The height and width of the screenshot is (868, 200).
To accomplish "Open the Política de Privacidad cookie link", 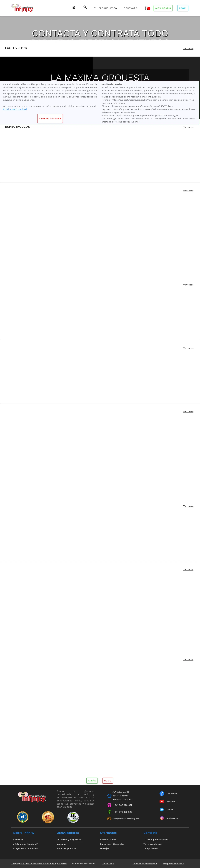I will [15, 109].
